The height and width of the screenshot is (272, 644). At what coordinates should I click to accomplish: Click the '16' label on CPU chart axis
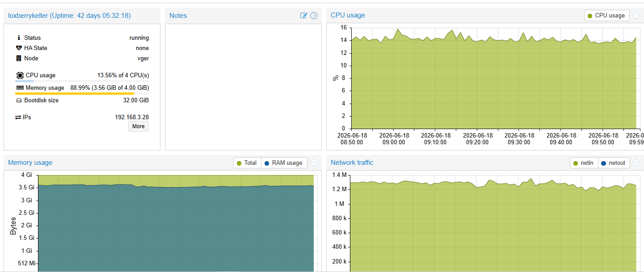343,28
